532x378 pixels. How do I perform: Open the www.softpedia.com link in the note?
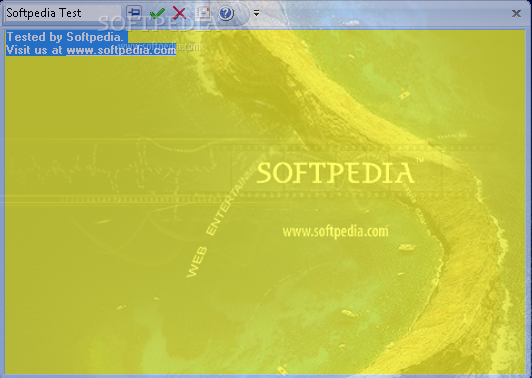coord(121,50)
